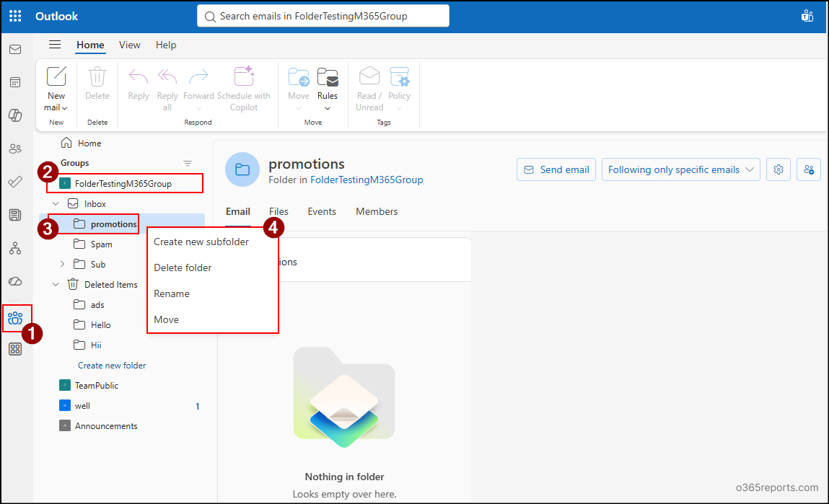Image resolution: width=829 pixels, height=504 pixels.
Task: Collapse the Inbox folder chevron
Action: pos(56,204)
